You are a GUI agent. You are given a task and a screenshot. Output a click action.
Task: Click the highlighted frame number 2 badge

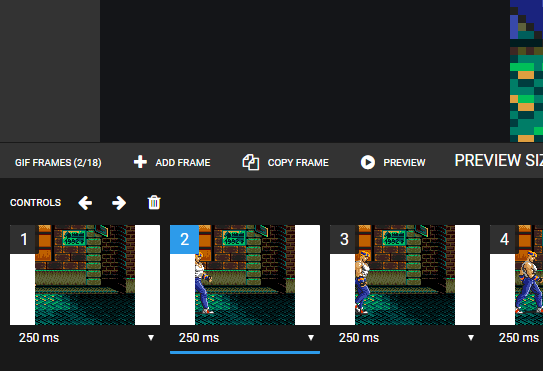[x=184, y=239]
